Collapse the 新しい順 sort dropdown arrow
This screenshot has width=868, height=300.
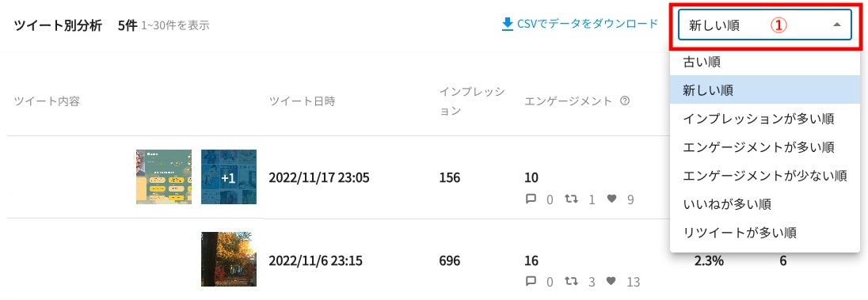[837, 25]
